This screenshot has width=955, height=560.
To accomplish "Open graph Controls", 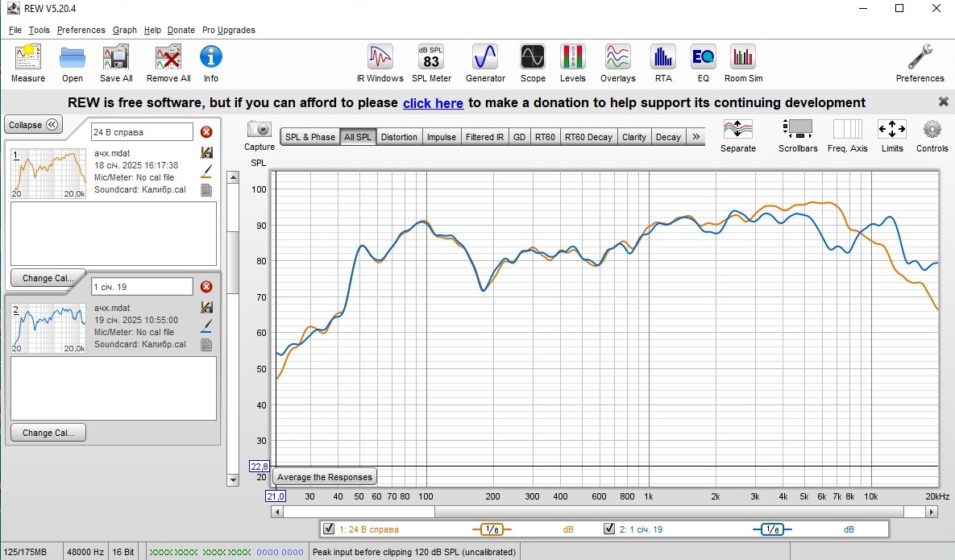I will 932,135.
